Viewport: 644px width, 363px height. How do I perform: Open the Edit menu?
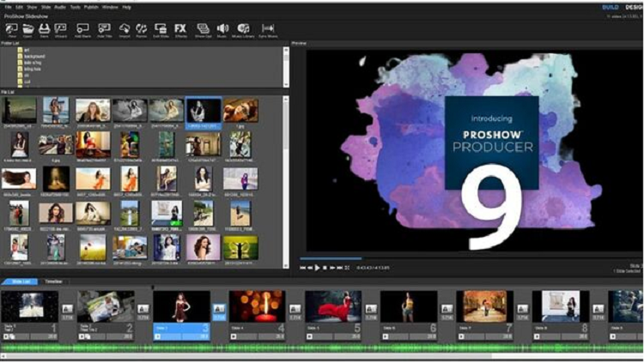coord(19,8)
